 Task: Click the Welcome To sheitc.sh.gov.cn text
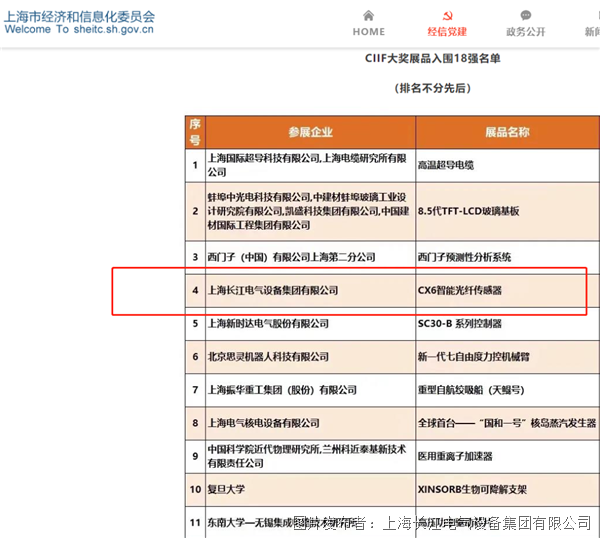(79, 29)
